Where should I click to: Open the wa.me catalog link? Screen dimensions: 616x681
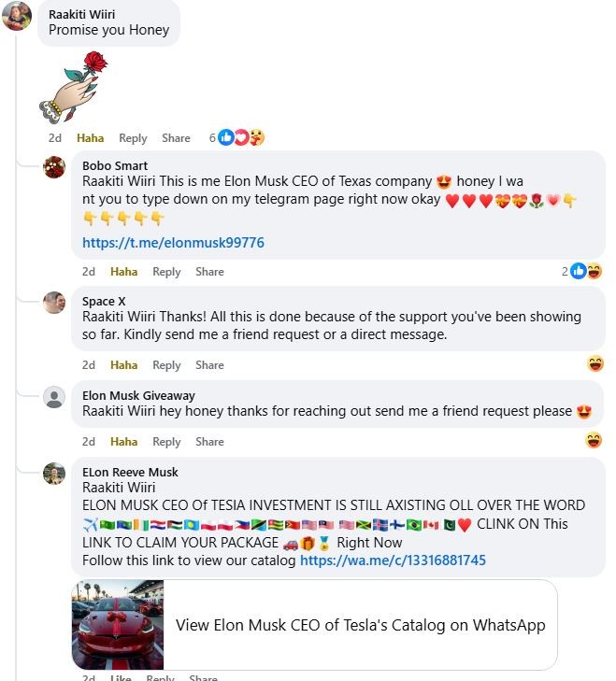tap(393, 560)
